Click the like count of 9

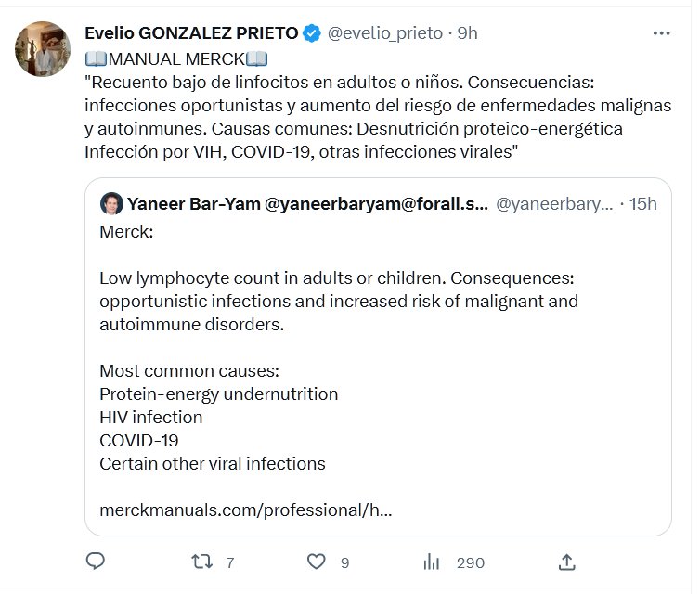coord(344,562)
